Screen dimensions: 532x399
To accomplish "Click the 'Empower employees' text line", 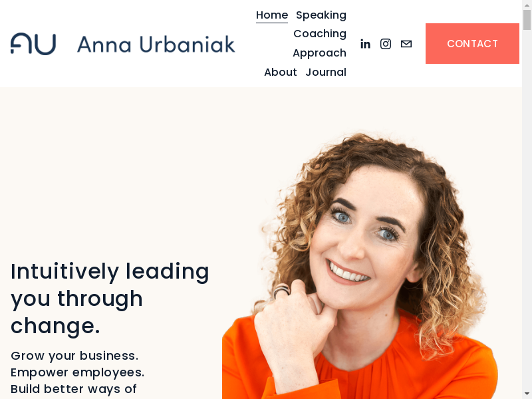I will [x=77, y=372].
